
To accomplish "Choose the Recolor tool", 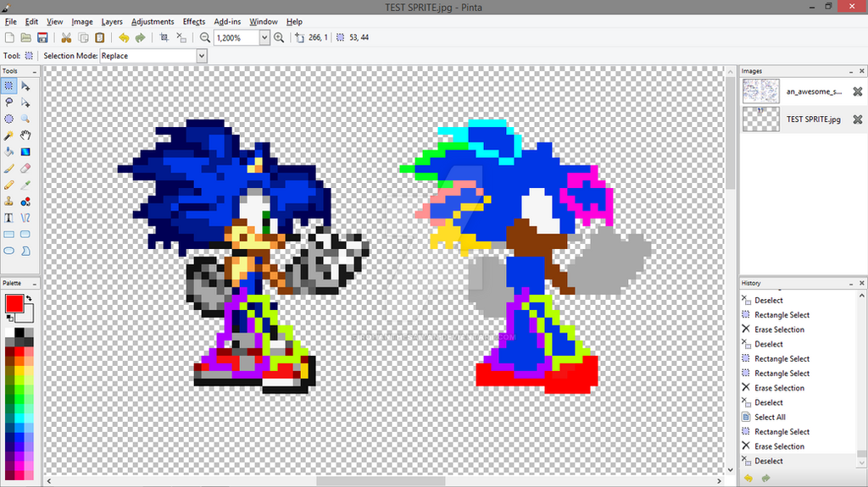I will tap(25, 202).
